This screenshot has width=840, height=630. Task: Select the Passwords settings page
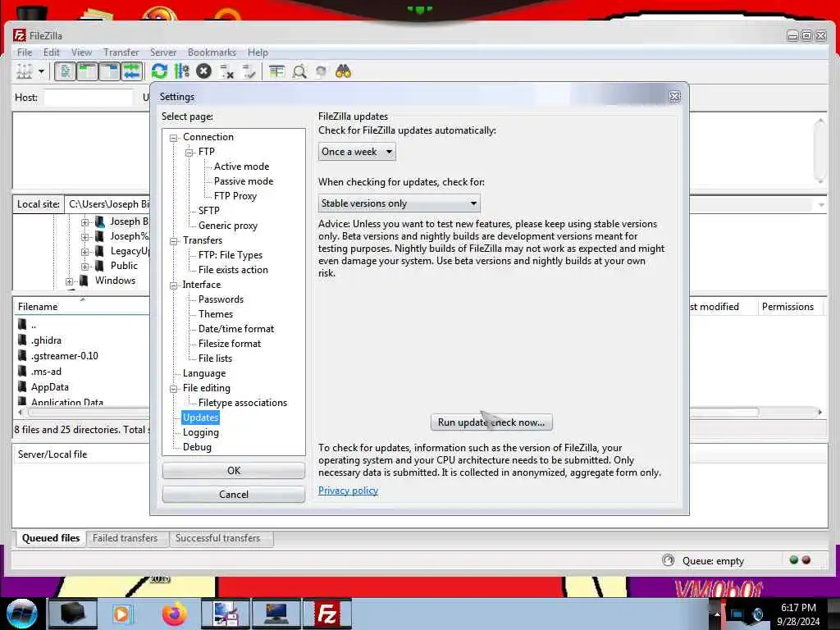(x=221, y=299)
